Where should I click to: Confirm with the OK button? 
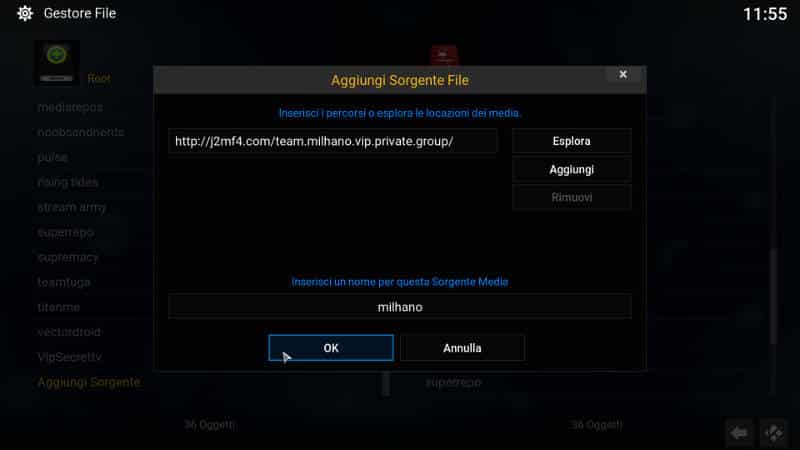331,348
